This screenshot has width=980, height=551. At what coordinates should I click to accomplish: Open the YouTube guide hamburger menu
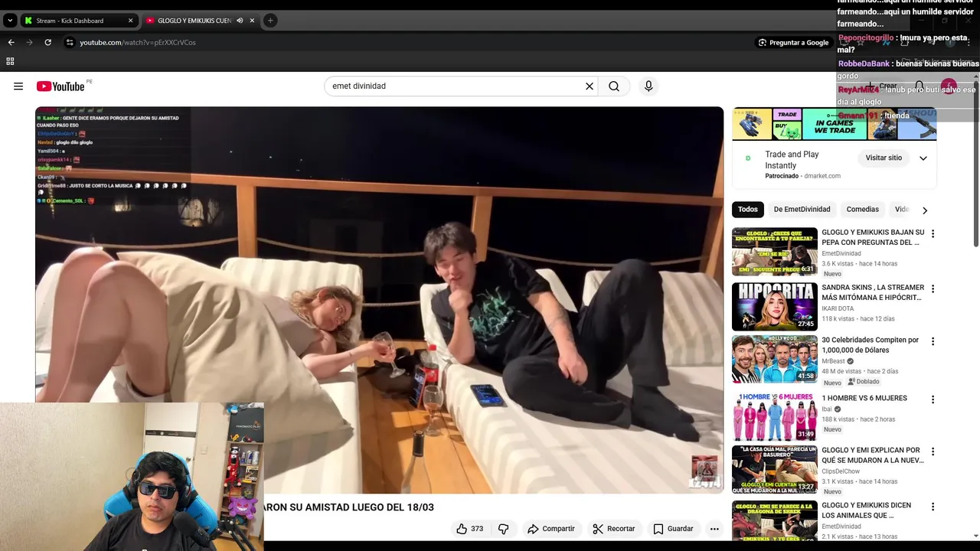(x=18, y=86)
